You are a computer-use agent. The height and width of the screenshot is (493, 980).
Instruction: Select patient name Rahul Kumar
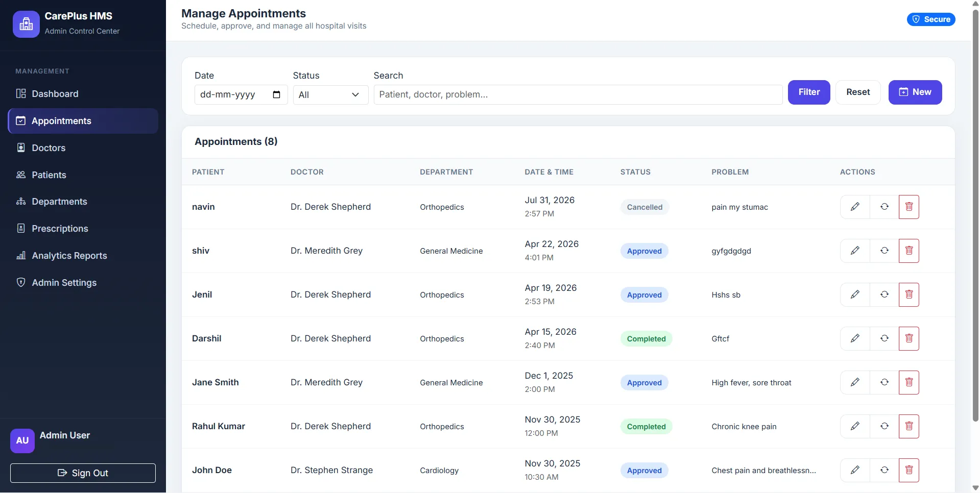pos(219,426)
